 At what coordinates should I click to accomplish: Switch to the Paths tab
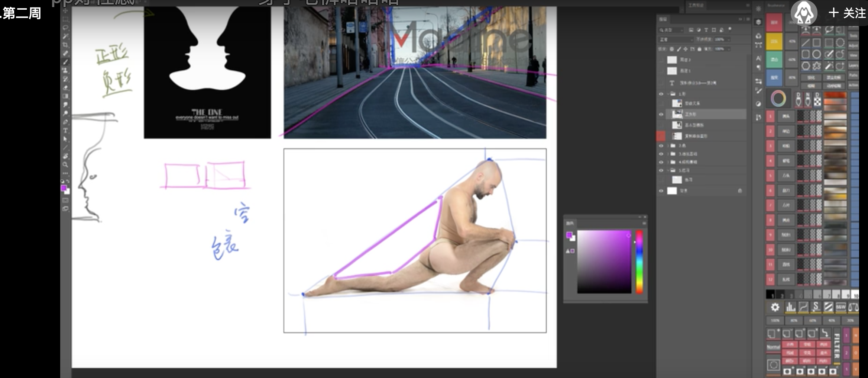tap(853, 75)
